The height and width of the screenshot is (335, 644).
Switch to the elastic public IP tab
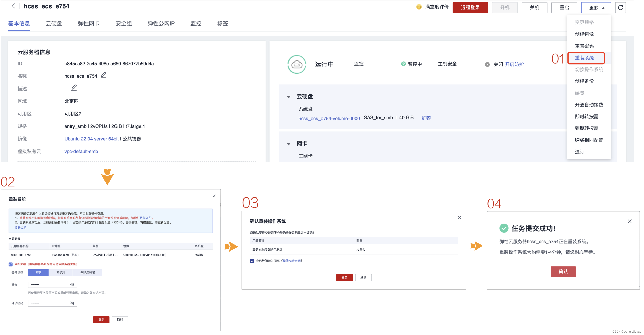coord(161,23)
